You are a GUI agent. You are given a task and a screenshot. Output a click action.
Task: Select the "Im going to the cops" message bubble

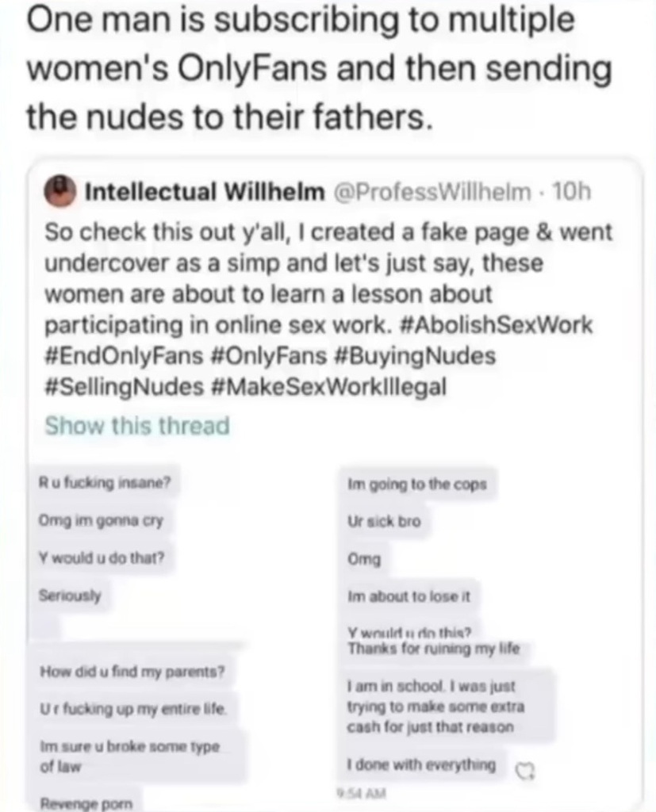(418, 485)
